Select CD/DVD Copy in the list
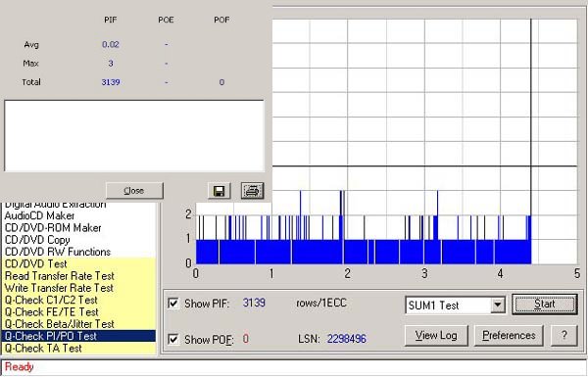Viewport: 588px width, 377px height. tap(78, 240)
